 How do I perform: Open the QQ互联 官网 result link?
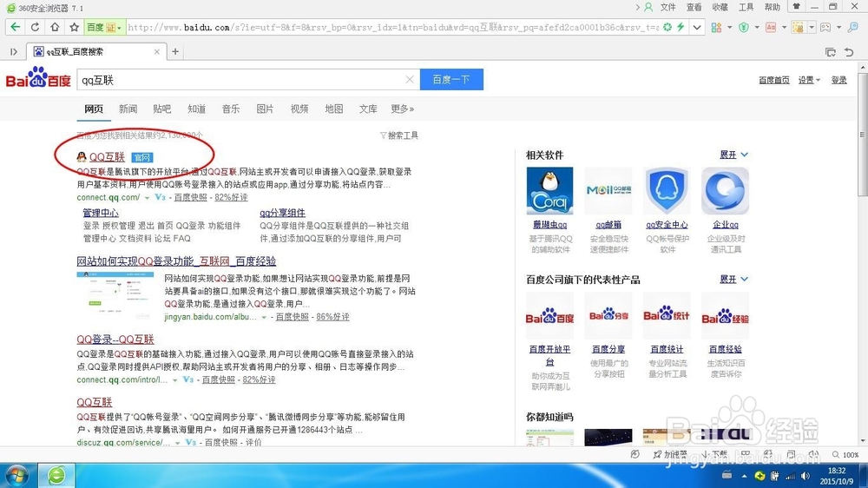pos(107,157)
